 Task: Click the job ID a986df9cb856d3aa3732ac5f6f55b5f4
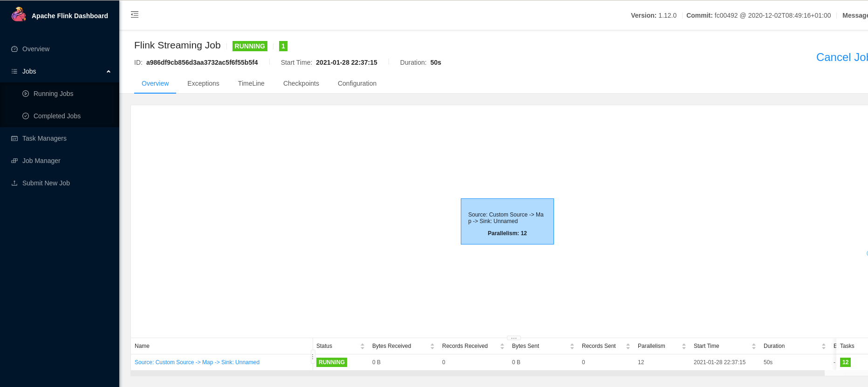tap(202, 62)
